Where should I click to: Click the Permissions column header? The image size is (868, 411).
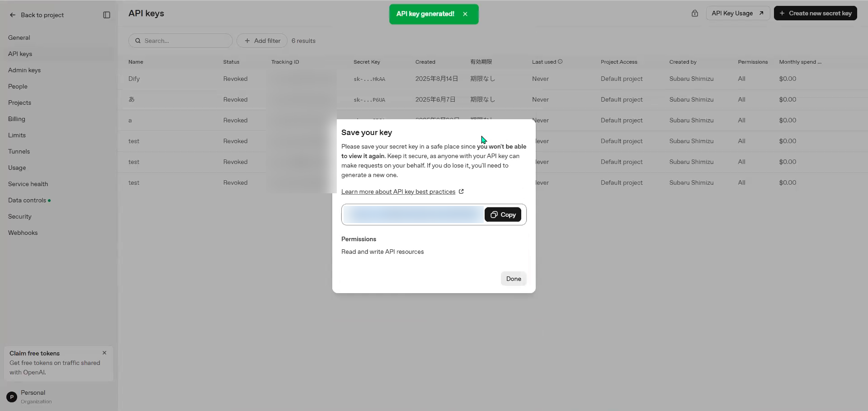coord(753,62)
